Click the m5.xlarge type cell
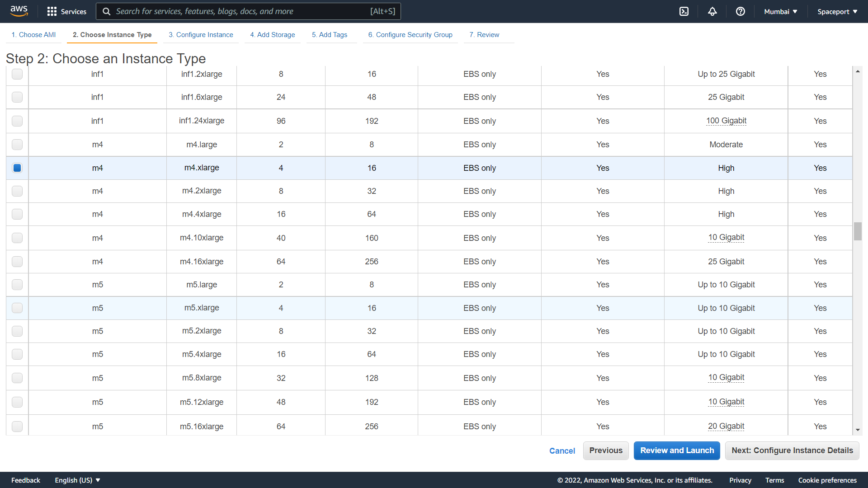868x488 pixels. 202,308
